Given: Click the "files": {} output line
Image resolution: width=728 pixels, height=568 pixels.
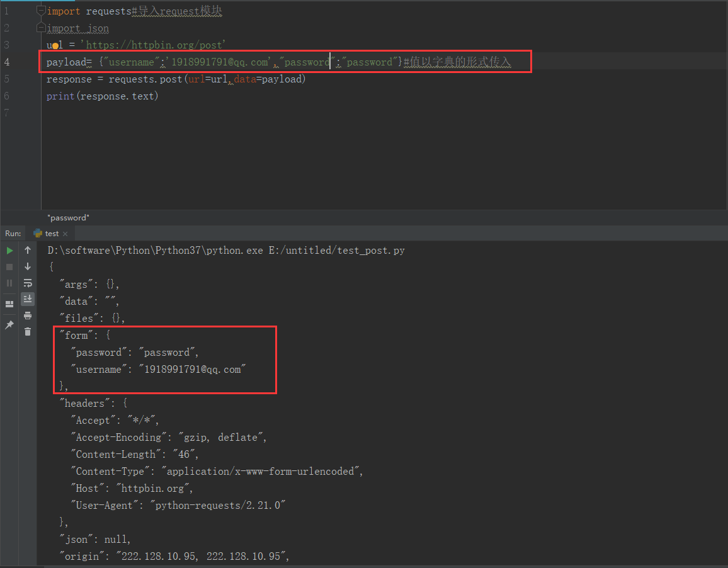Looking at the screenshot, I should (92, 318).
